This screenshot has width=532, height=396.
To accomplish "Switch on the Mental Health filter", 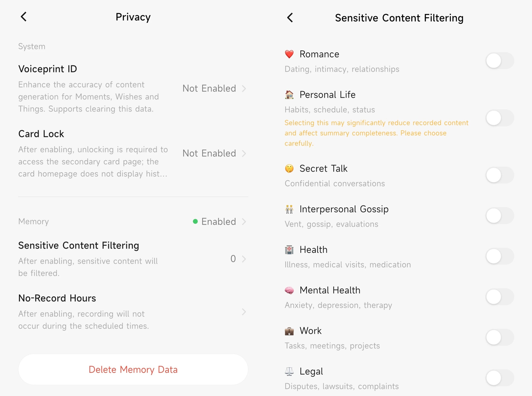I will 500,297.
